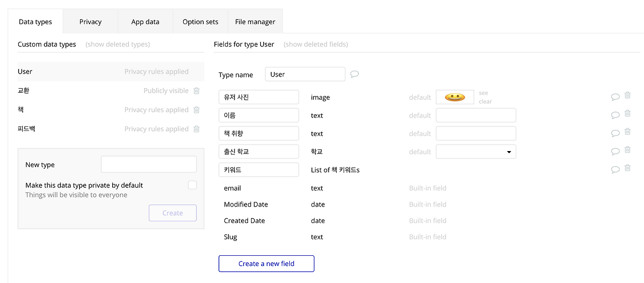Switch to the Privacy tab
Screen dimensions: 644x283
tap(91, 22)
